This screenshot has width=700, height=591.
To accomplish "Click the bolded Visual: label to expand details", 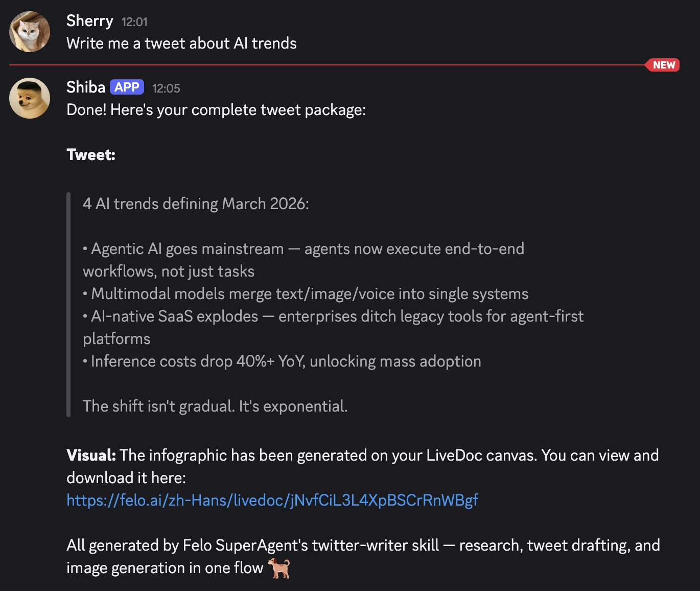I will click(90, 455).
